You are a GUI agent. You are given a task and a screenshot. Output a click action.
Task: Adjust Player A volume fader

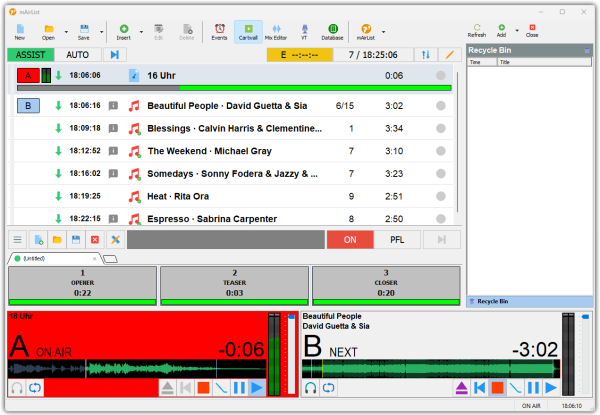point(291,354)
